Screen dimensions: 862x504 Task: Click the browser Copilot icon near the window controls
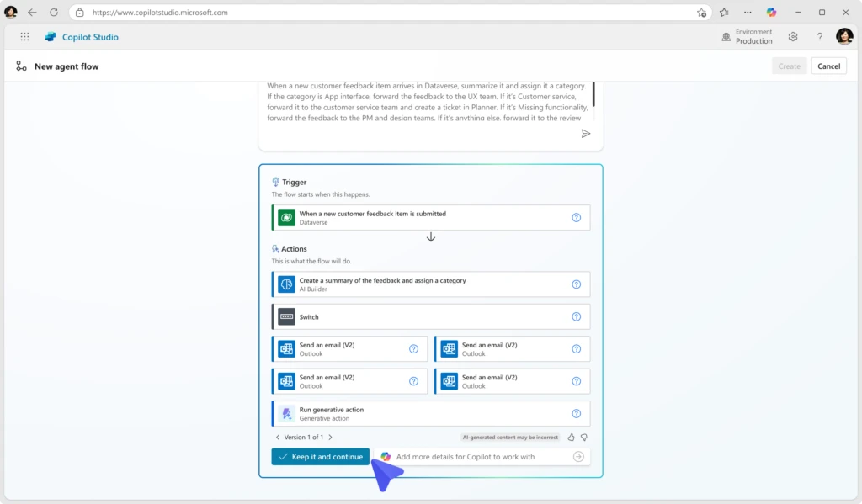coord(771,12)
